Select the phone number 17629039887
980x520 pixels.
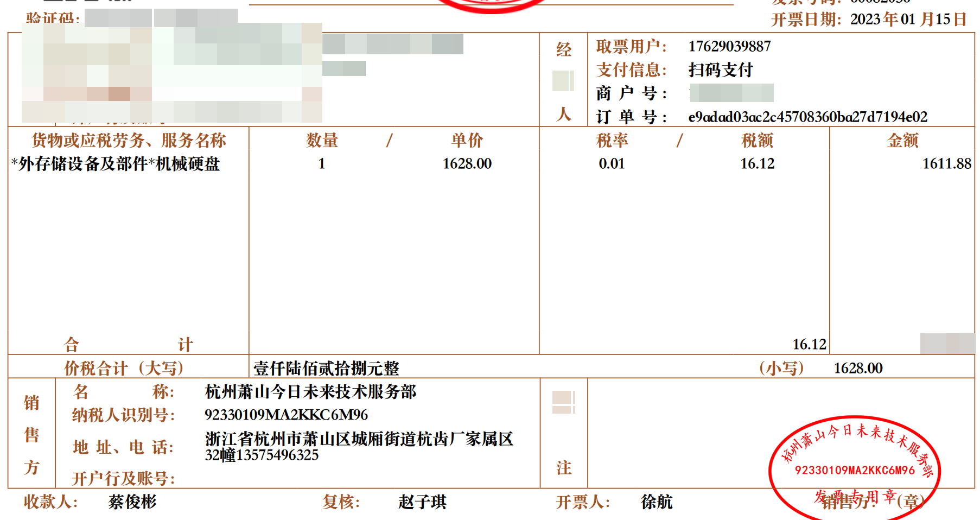[x=729, y=47]
